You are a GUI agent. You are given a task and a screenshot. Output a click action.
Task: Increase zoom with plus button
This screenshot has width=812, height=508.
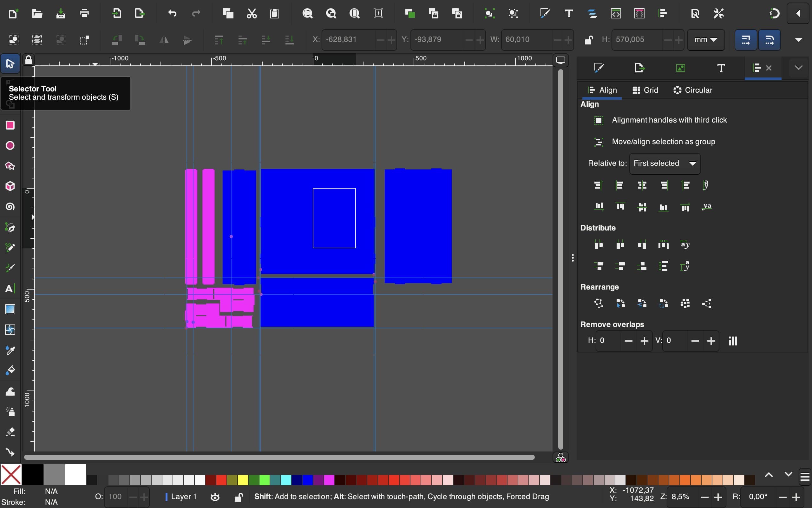tap(718, 497)
